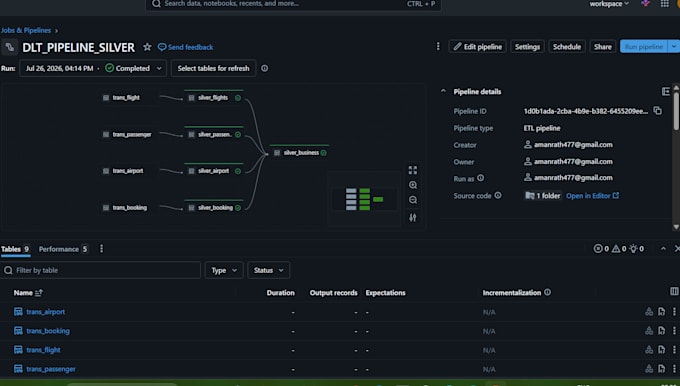Open the logs icon for trans_airport row
680x386 pixels.
tap(661, 312)
